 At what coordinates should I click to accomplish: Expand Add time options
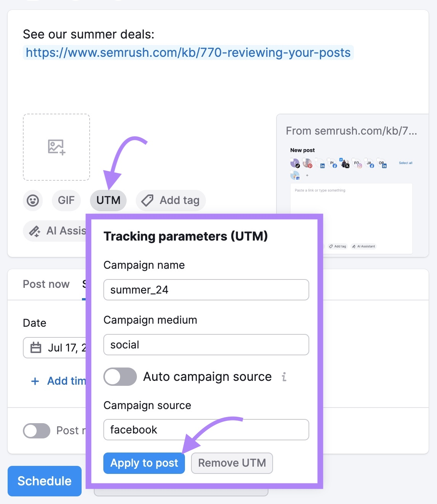[59, 381]
